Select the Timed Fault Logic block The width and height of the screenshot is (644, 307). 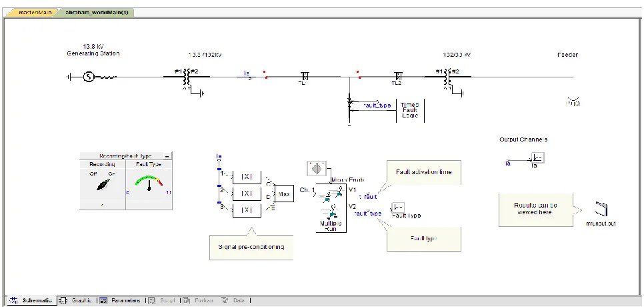coord(410,110)
